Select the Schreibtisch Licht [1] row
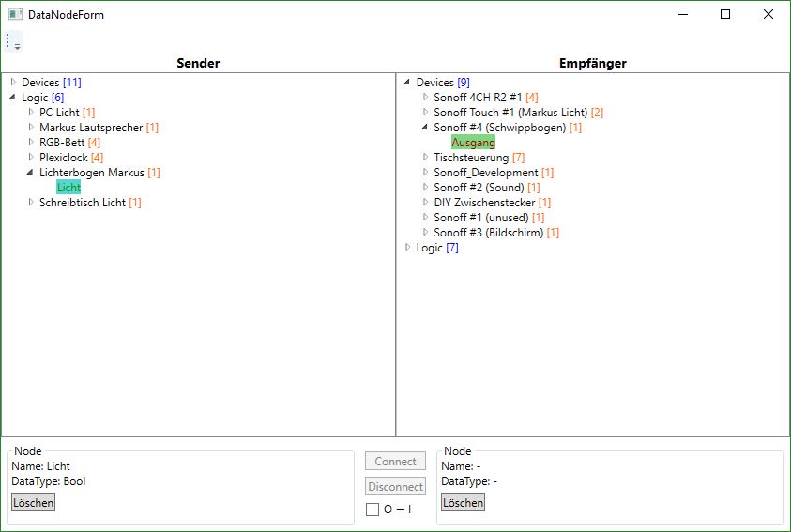The image size is (791, 532). point(90,203)
